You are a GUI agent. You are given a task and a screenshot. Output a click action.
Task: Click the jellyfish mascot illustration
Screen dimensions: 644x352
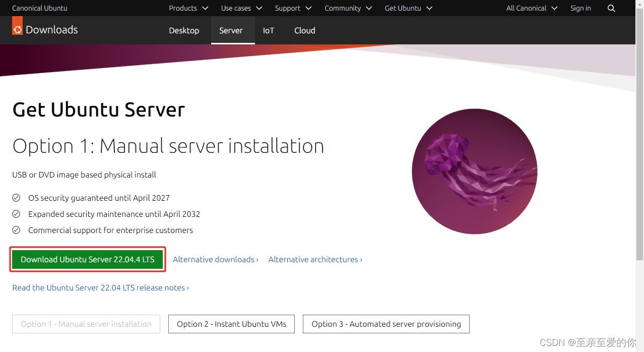click(475, 171)
